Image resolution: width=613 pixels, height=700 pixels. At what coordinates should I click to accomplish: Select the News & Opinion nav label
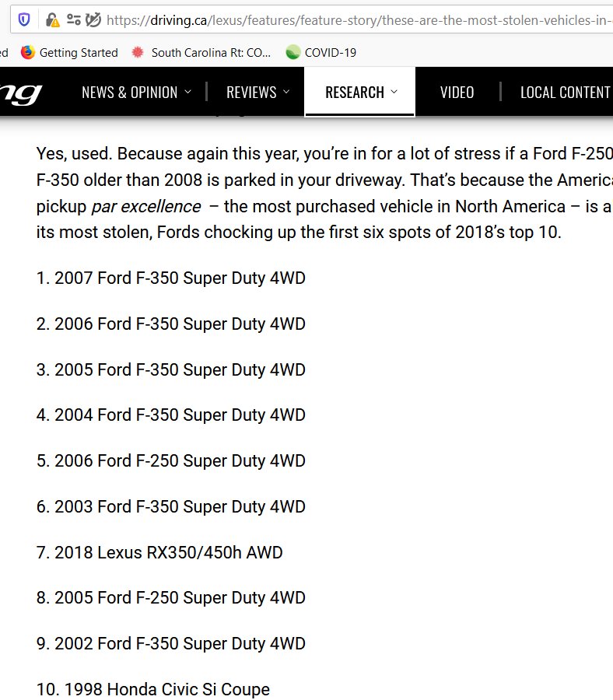pos(129,93)
